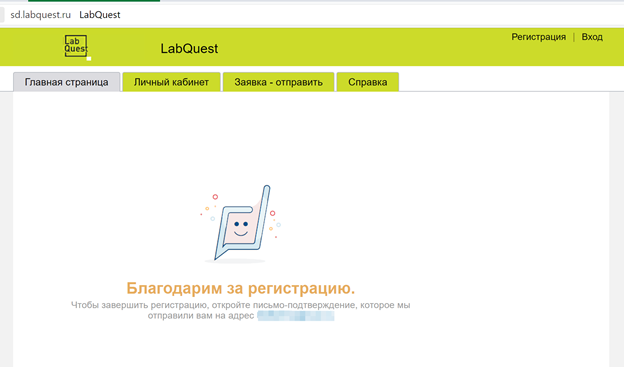Click the Благодарим за регистрацию heading
Image resolution: width=624 pixels, height=367 pixels.
(240, 288)
